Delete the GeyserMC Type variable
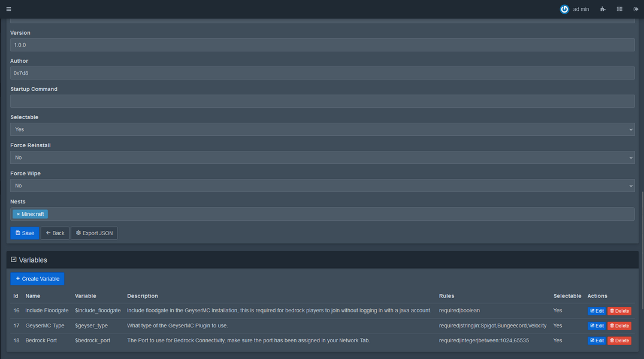Image resolution: width=644 pixels, height=359 pixels. click(619, 326)
